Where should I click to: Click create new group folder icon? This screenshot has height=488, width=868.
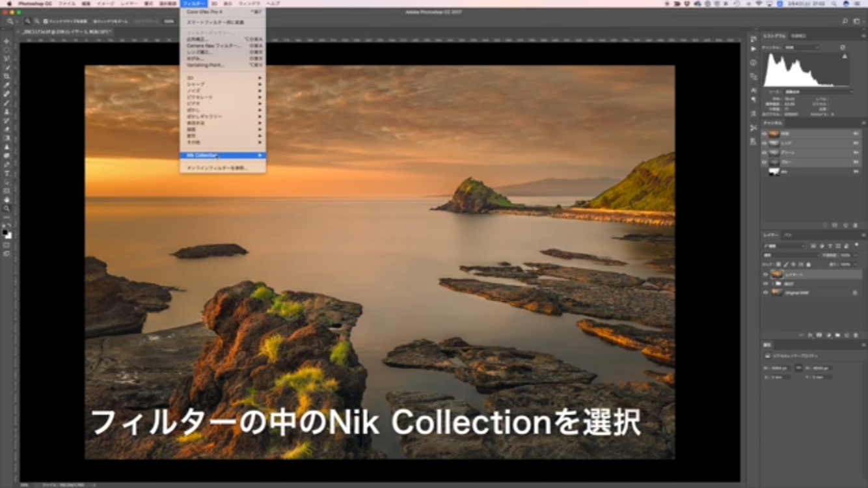pyautogui.click(x=837, y=334)
